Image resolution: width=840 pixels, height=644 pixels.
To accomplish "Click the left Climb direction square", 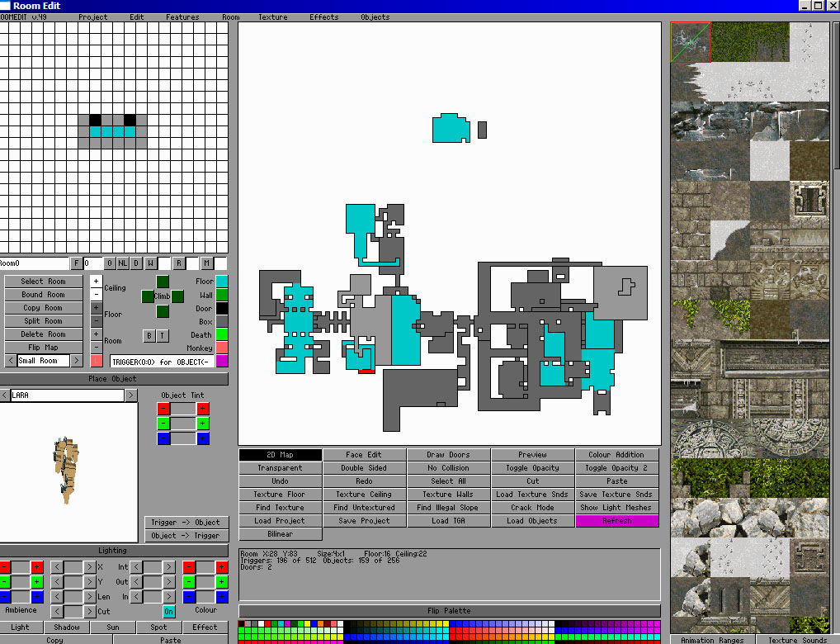I will tap(148, 296).
